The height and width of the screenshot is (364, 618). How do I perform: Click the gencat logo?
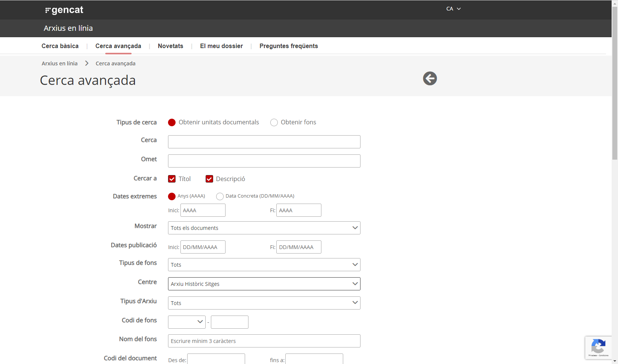64,10
